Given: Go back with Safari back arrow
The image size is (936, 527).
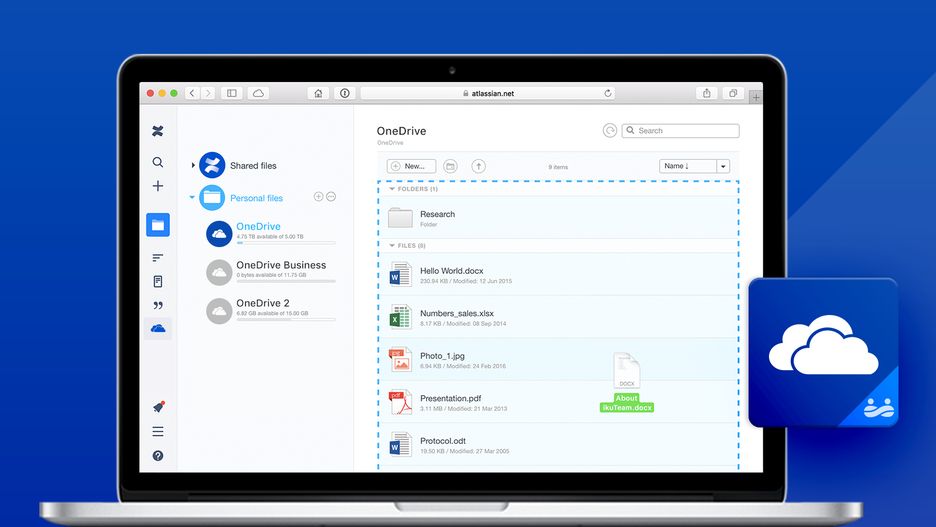Looking at the screenshot, I should click(x=192, y=93).
